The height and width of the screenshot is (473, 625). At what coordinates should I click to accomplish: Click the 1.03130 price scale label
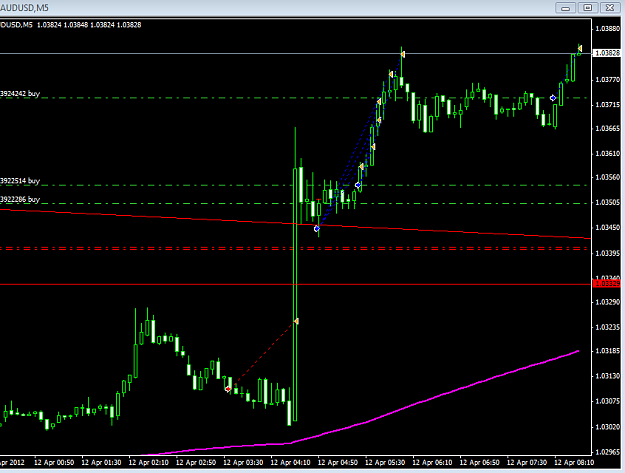607,376
